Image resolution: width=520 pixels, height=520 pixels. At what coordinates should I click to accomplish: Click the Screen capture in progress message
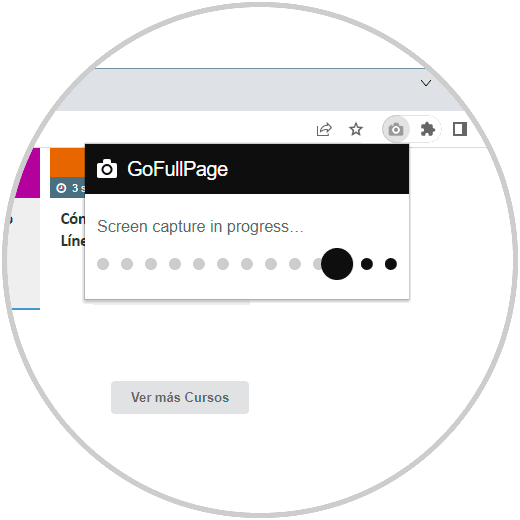click(200, 227)
